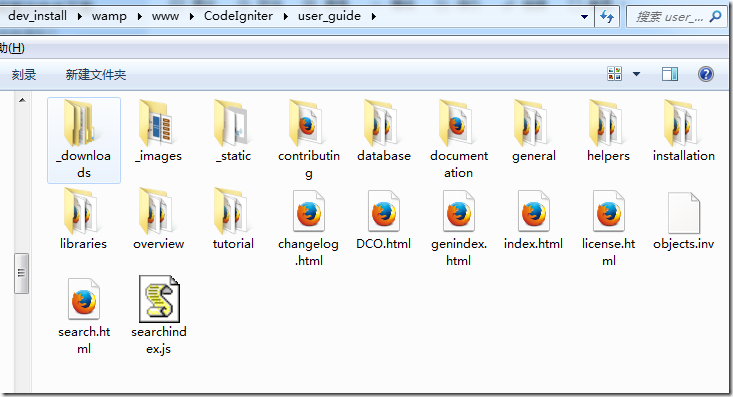
Task: Select the database folder icon
Action: 381,123
